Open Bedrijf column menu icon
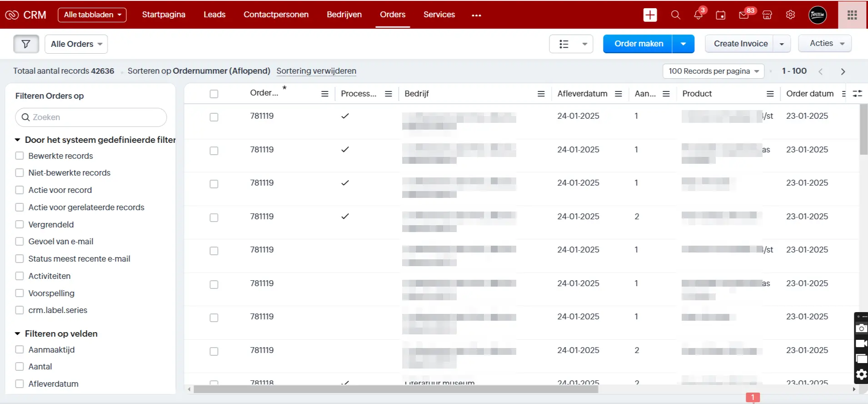 541,94
